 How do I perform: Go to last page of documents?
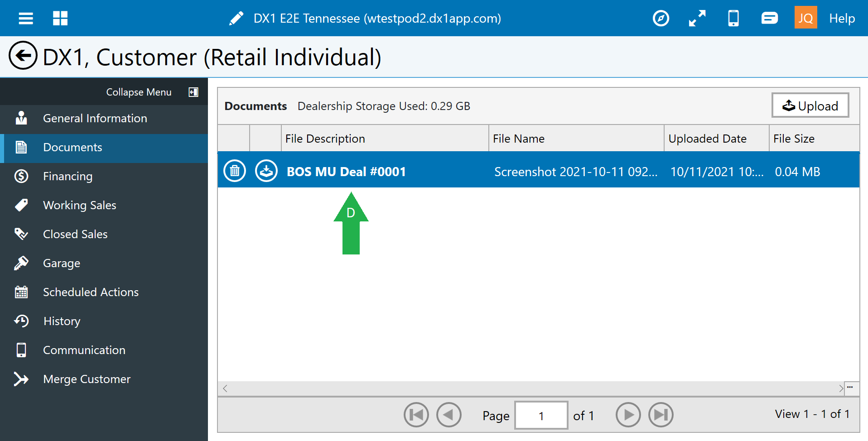[x=661, y=415]
